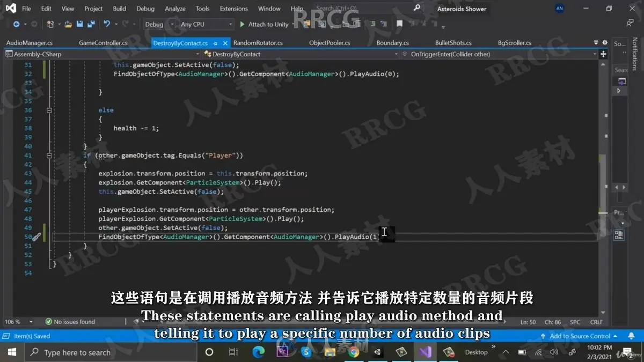
Task: Switch to BulletShots.cs tab
Action: point(453,43)
